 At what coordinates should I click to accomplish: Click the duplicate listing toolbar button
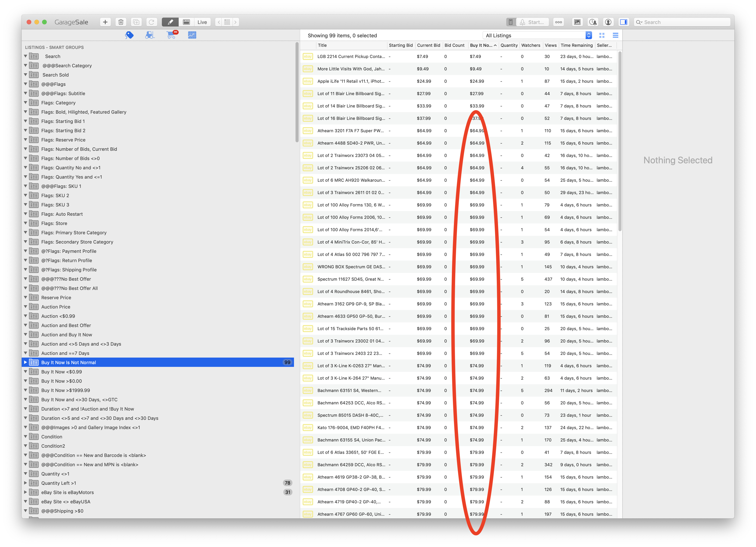click(136, 22)
